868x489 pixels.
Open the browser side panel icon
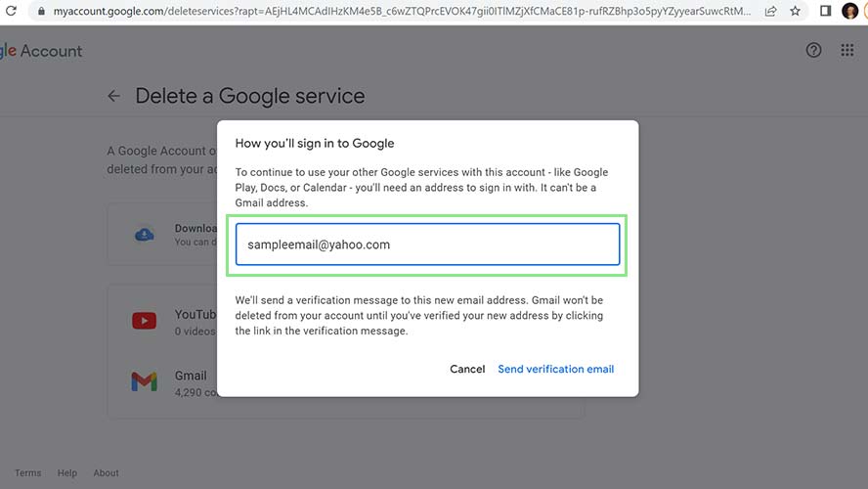coord(825,11)
